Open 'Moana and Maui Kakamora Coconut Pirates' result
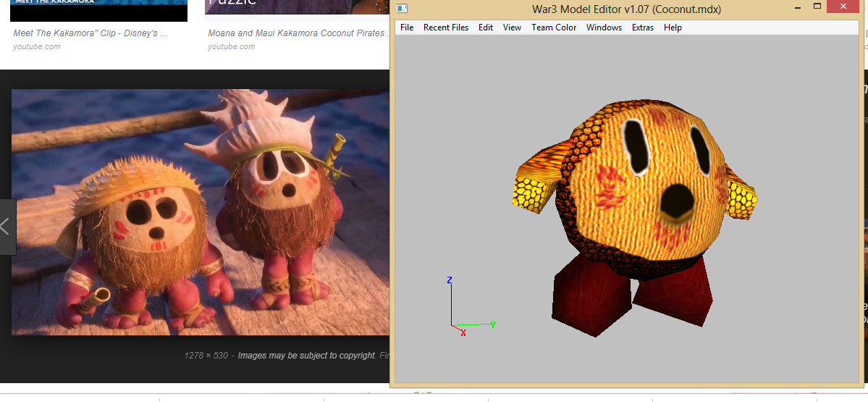 pos(297,33)
